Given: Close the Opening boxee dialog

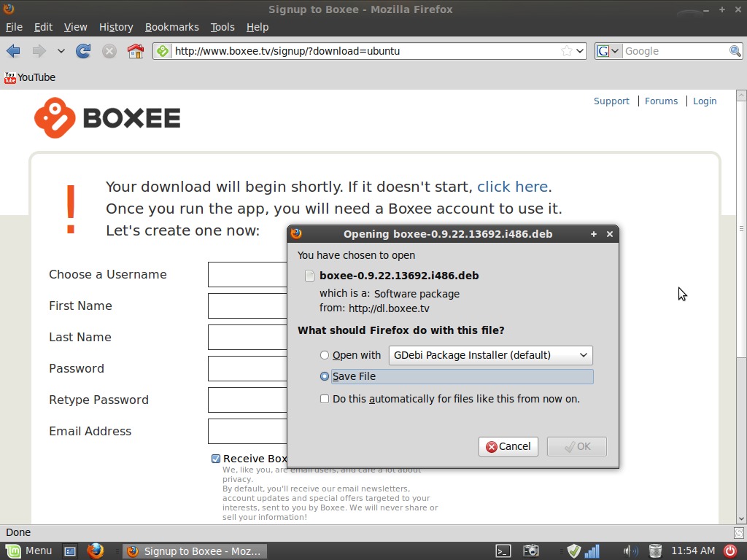Looking at the screenshot, I should click(x=609, y=234).
